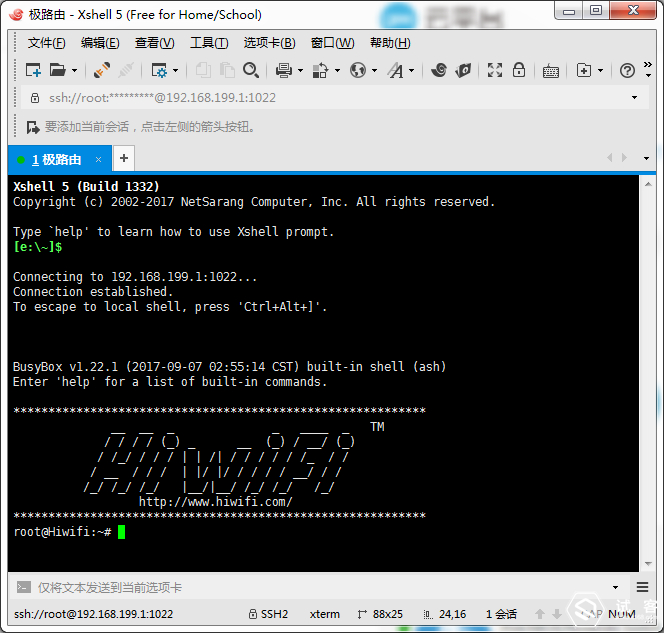The height and width of the screenshot is (633, 664).
Task: Click the Open session folder icon
Action: tap(58, 70)
